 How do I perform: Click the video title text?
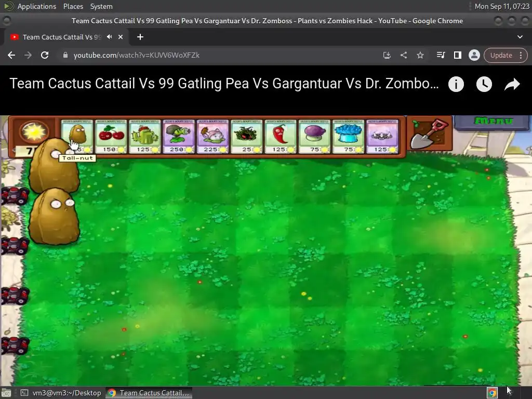[224, 84]
